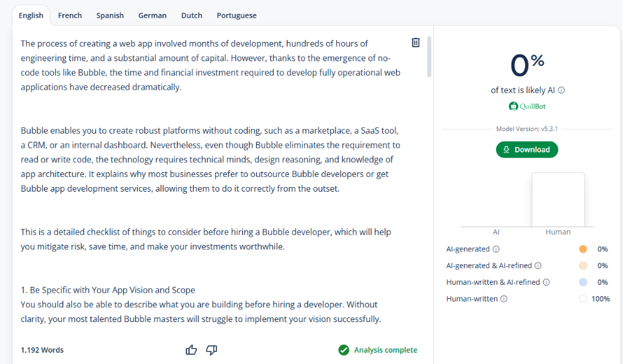This screenshot has width=623, height=364.
Task: Click the 'AI' chart axis label
Action: (x=496, y=232)
